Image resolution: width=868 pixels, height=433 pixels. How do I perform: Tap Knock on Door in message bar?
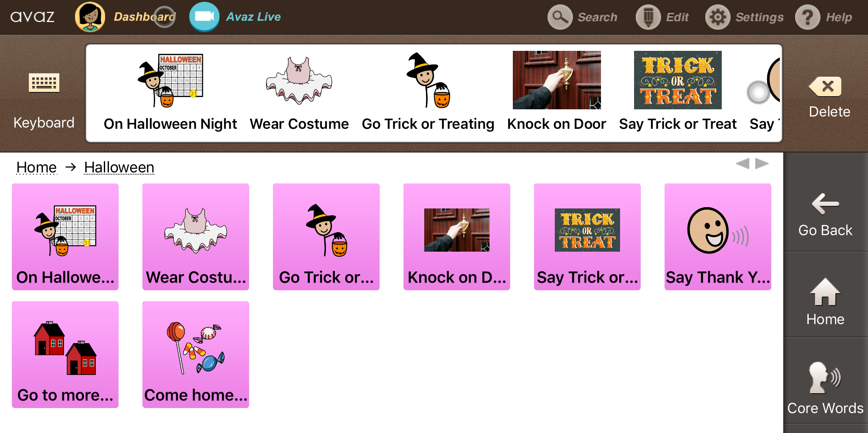[556, 92]
